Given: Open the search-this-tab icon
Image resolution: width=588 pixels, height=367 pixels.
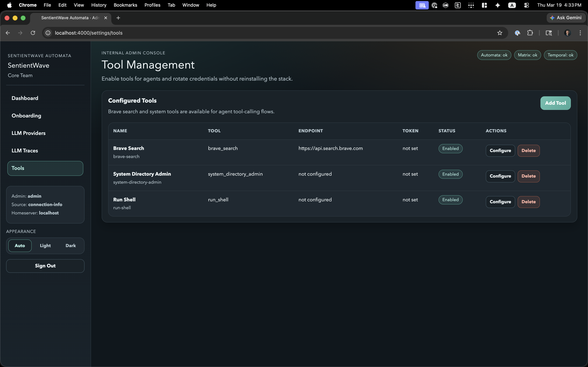Looking at the screenshot, I should tap(549, 33).
